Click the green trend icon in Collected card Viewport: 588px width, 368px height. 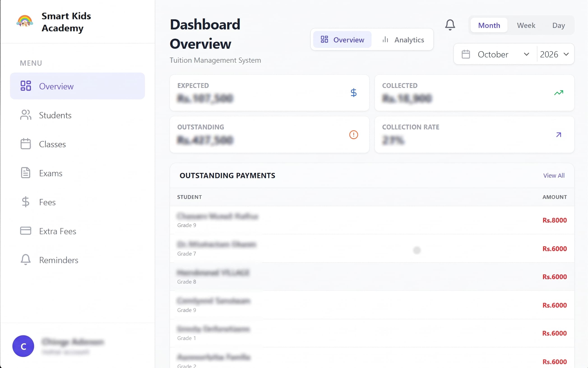click(x=558, y=93)
